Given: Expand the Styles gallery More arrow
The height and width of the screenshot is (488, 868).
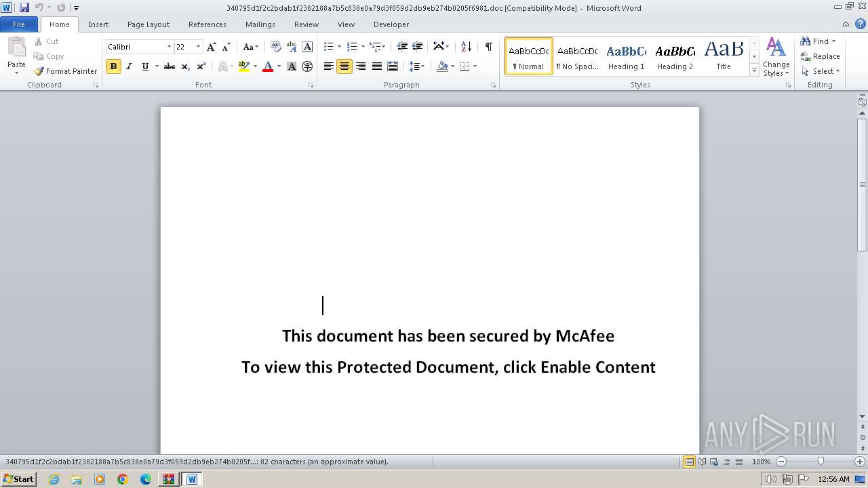Looking at the screenshot, I should click(754, 70).
